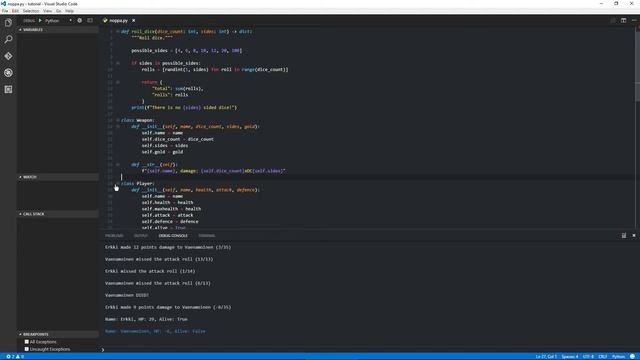This screenshot has height=360, width=640.
Task: Click the print 'There is no {sides} sided dice' line
Action: click(x=184, y=108)
